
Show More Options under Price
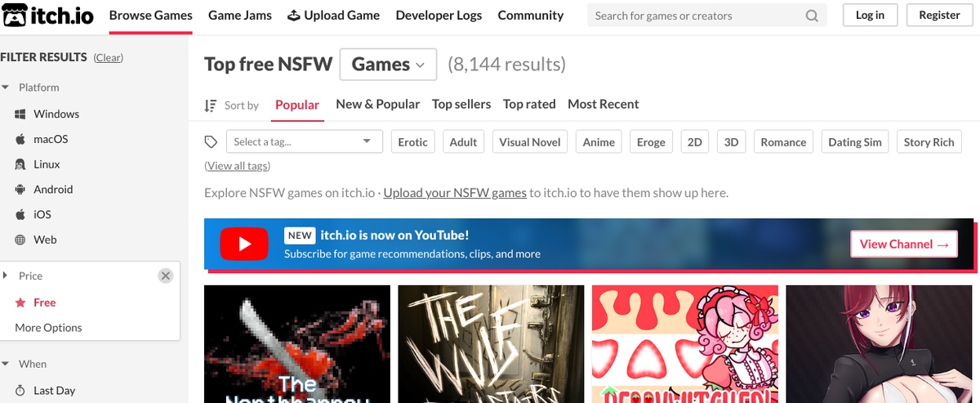click(x=48, y=328)
